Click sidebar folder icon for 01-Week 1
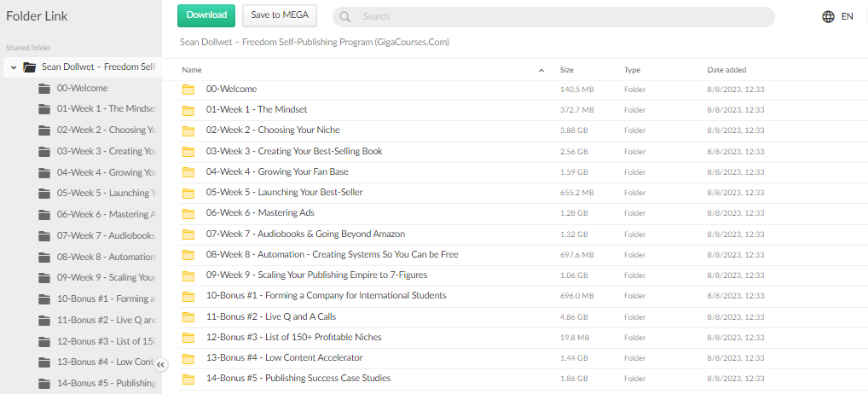The height and width of the screenshot is (394, 868). 44,109
